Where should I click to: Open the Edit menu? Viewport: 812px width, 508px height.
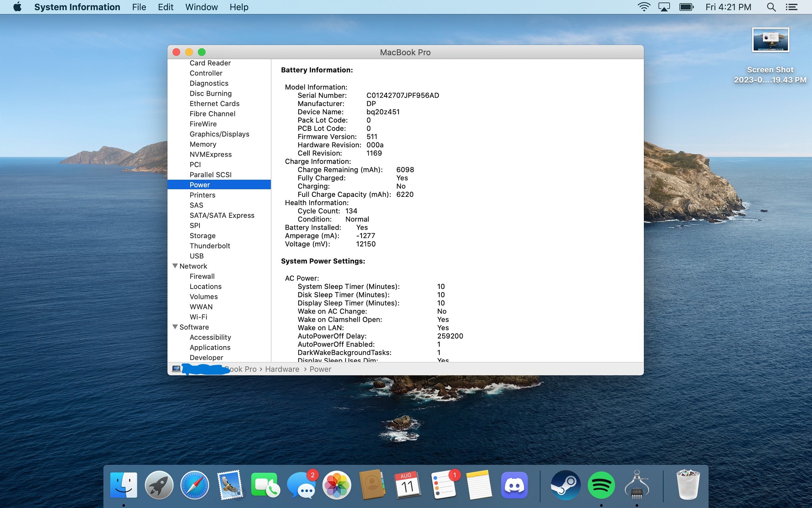click(x=166, y=7)
